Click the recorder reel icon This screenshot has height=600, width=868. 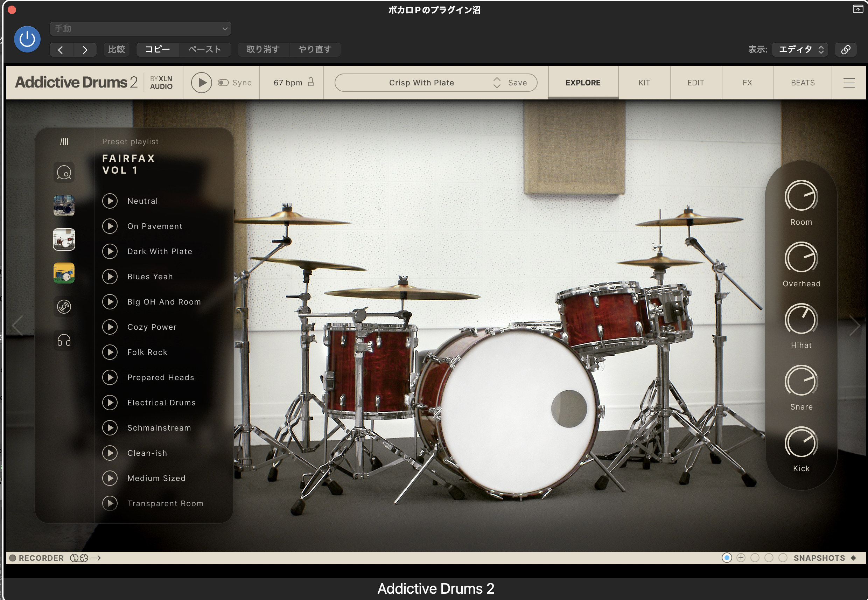pyautogui.click(x=84, y=558)
